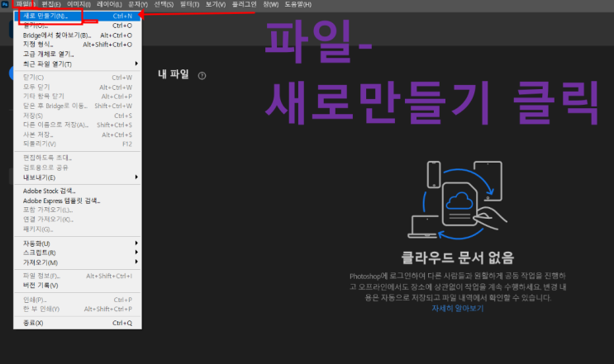Expand the 내보내기(E) submenu
Image resolution: width=614 pixels, height=364 pixels.
pyautogui.click(x=78, y=177)
